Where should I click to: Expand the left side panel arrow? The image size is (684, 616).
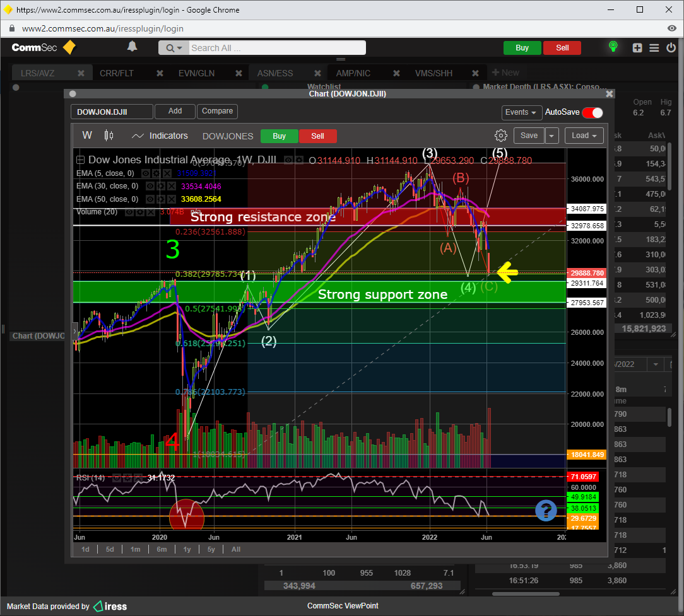coord(74,331)
